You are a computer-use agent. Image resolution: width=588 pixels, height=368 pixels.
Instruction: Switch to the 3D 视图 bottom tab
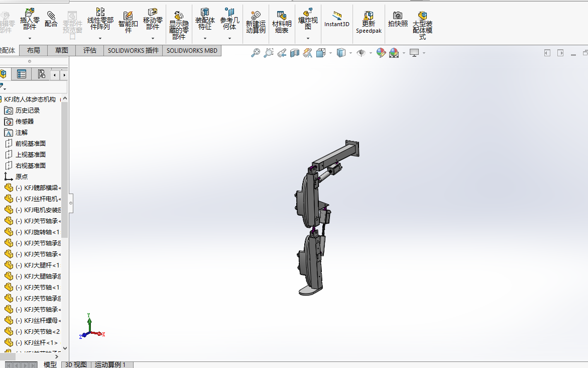tap(76, 364)
